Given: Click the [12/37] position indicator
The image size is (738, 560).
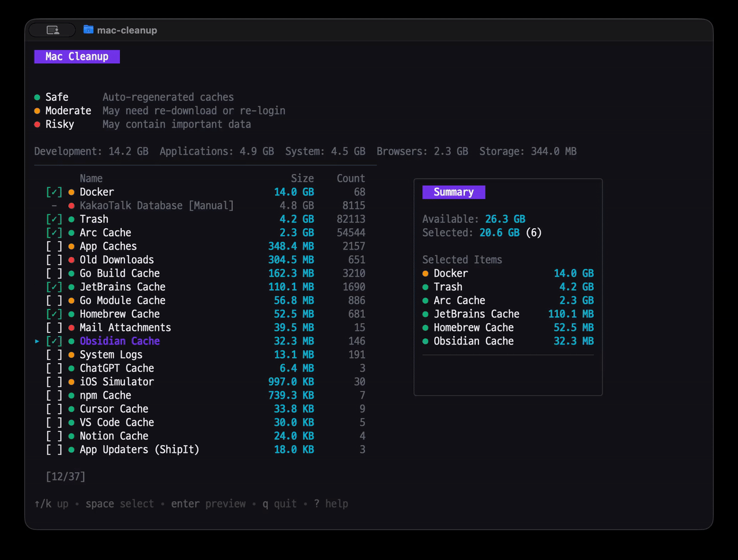Looking at the screenshot, I should (65, 476).
